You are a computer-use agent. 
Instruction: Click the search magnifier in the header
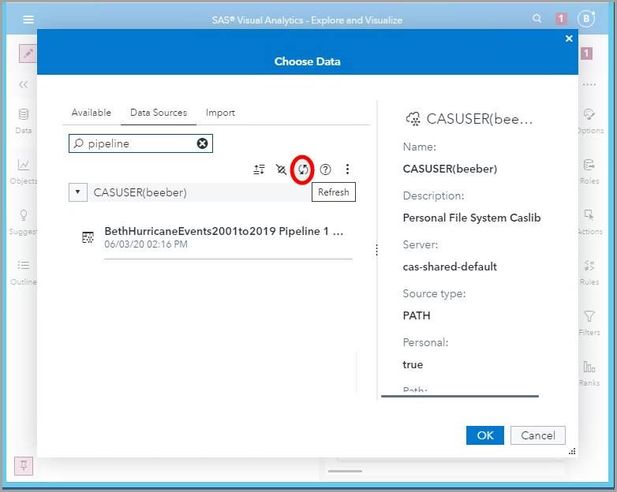537,18
